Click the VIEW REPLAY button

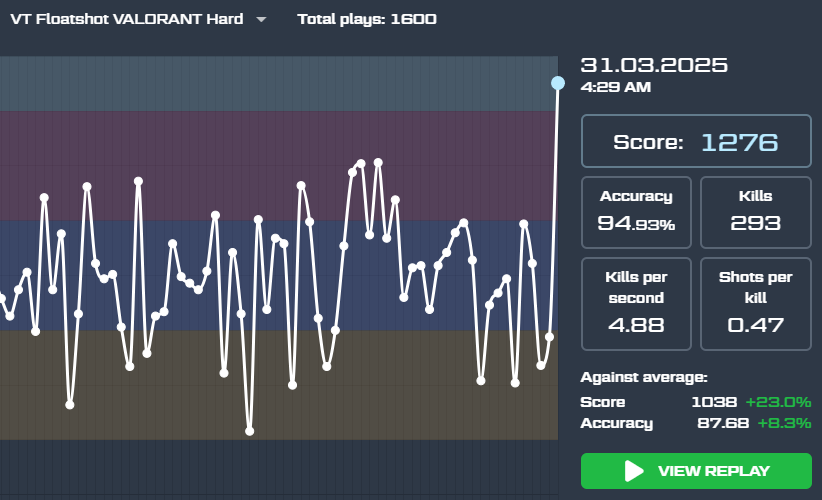pos(696,471)
